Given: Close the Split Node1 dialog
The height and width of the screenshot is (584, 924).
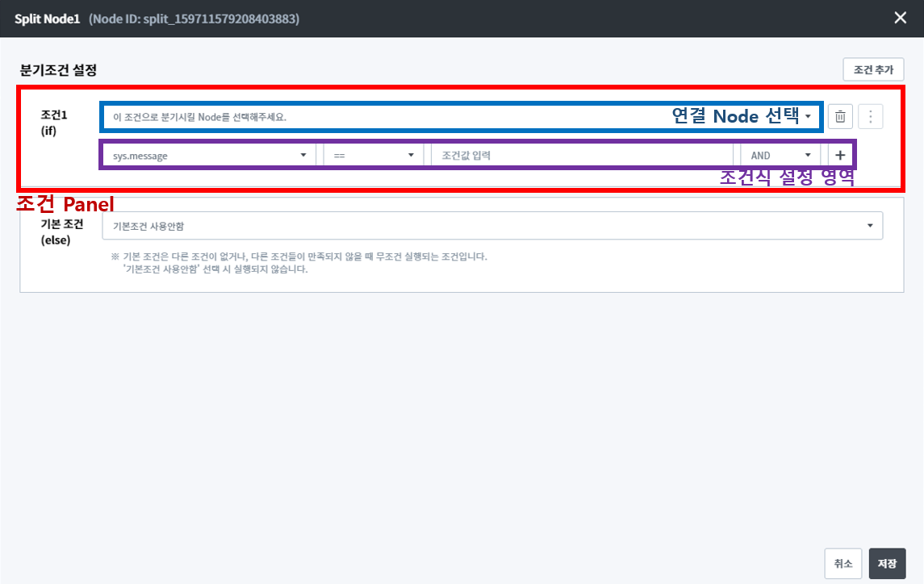Looking at the screenshot, I should (x=901, y=18).
